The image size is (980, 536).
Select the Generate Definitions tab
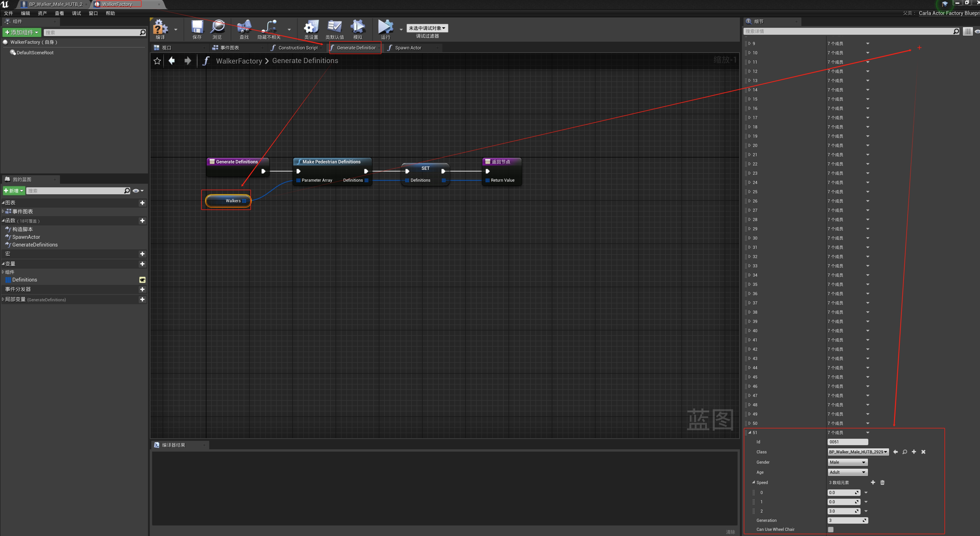click(x=354, y=48)
